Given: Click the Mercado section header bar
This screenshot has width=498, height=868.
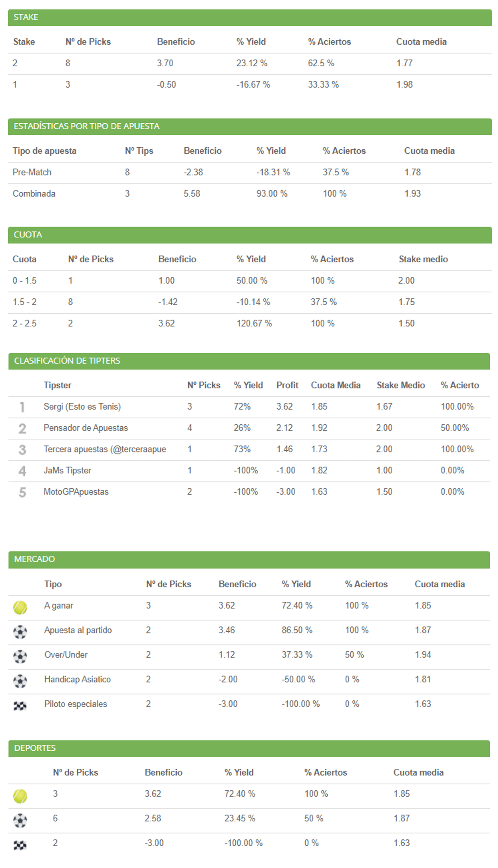Looking at the screenshot, I should 249,559.
